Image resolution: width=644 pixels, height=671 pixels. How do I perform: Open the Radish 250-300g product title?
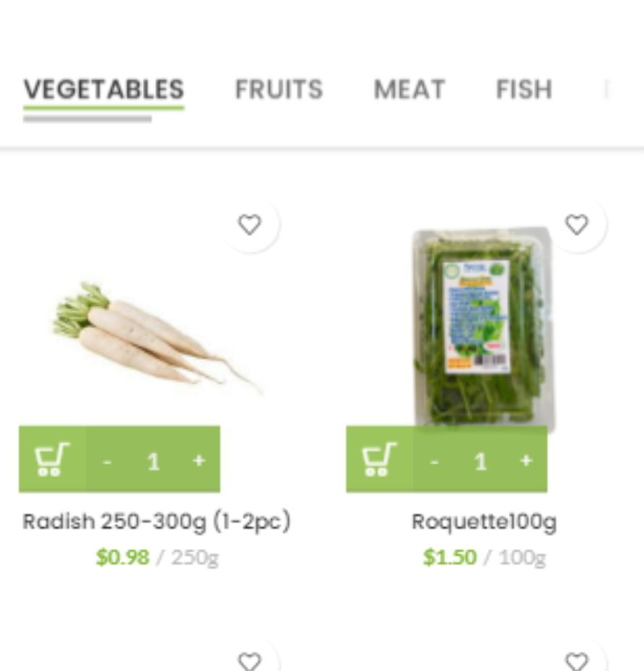(156, 521)
